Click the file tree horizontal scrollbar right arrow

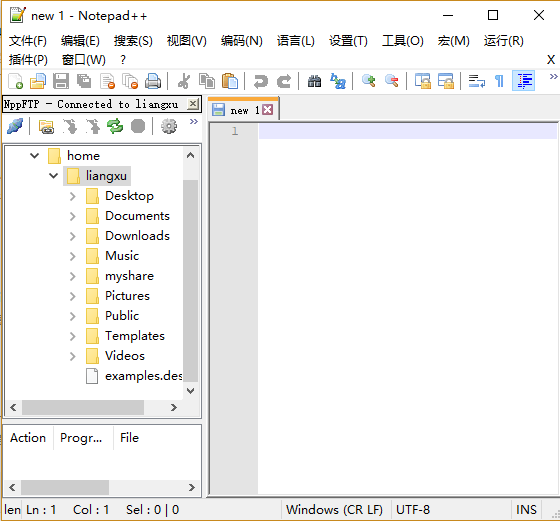click(x=174, y=407)
